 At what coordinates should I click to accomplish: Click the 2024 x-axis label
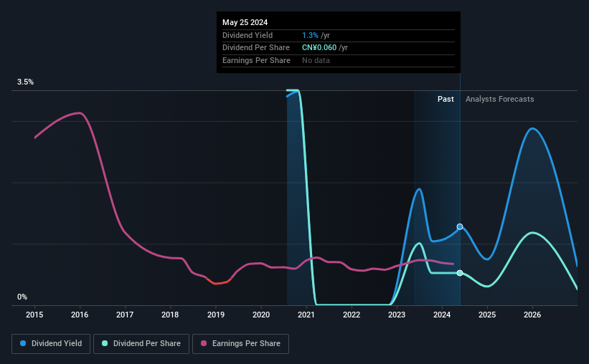[442, 315]
